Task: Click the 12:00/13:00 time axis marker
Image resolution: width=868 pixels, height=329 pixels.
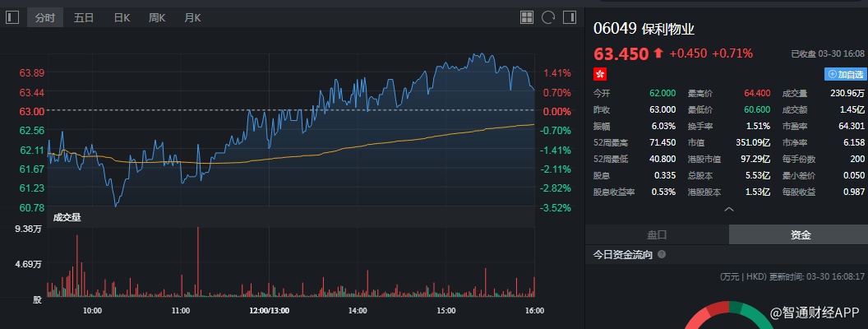Action: click(x=270, y=311)
